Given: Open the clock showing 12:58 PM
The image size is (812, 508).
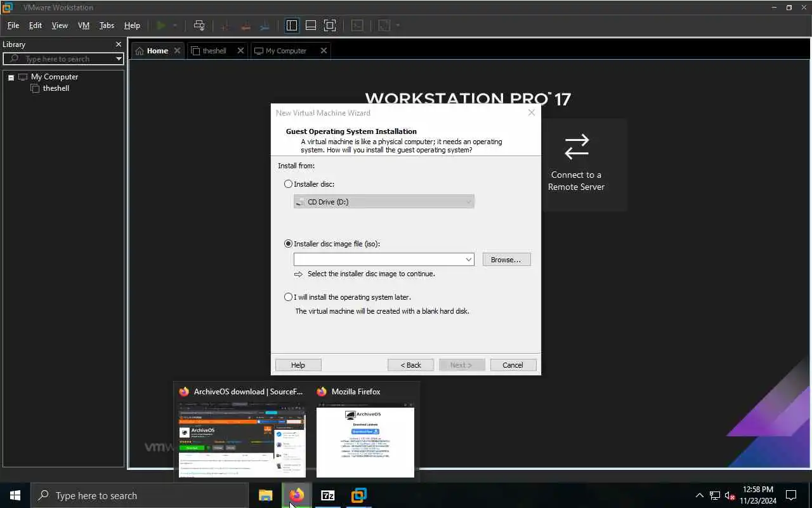Looking at the screenshot, I should click(x=758, y=495).
